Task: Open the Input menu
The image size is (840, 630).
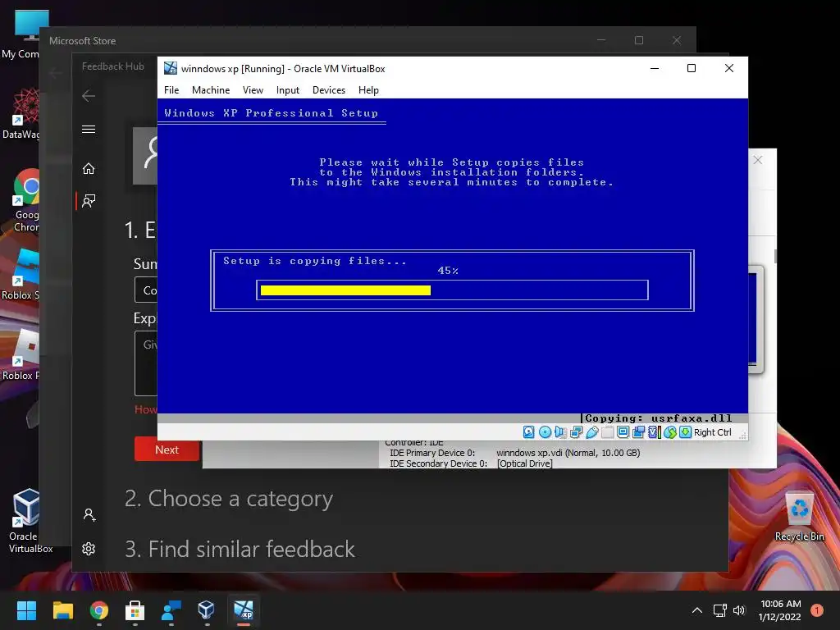Action: 288,90
